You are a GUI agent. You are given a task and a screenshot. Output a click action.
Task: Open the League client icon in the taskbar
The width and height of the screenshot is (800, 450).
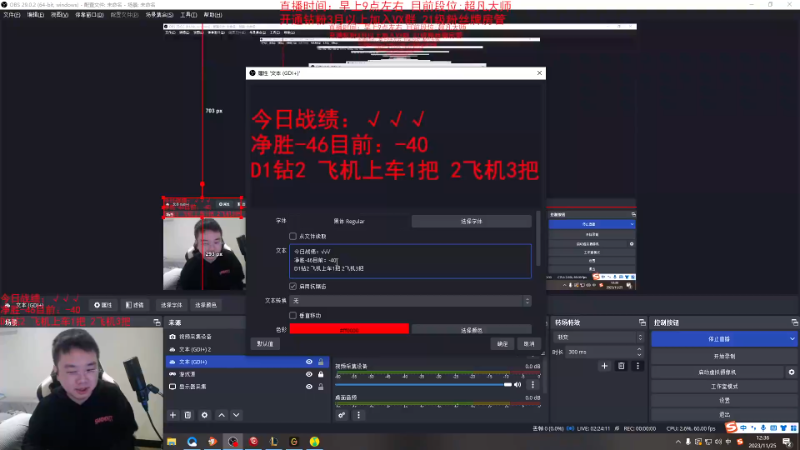pos(274,441)
